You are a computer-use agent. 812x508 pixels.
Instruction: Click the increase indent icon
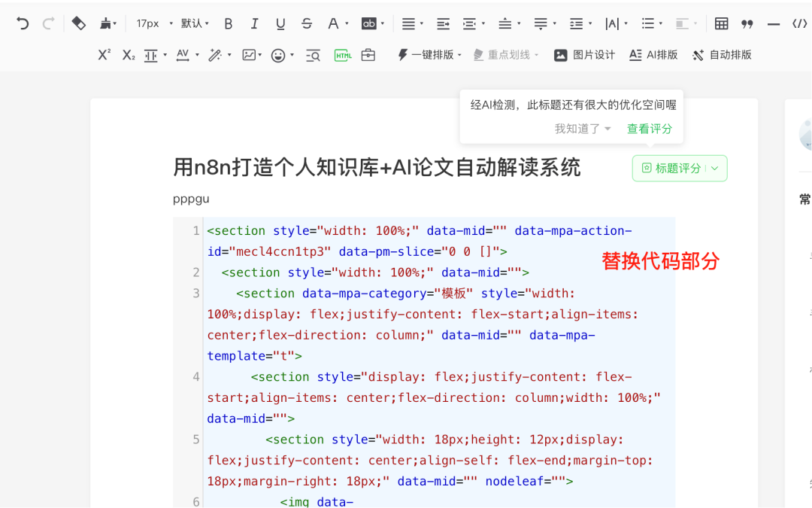(443, 24)
